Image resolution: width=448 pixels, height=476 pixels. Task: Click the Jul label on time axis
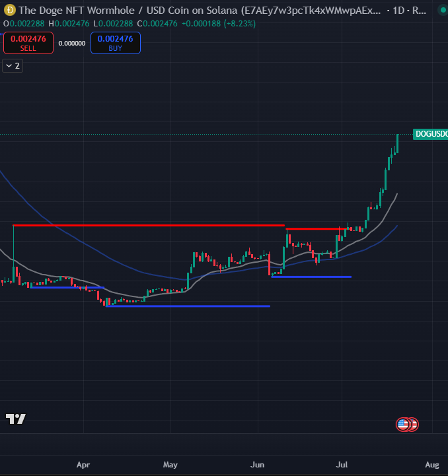click(342, 465)
